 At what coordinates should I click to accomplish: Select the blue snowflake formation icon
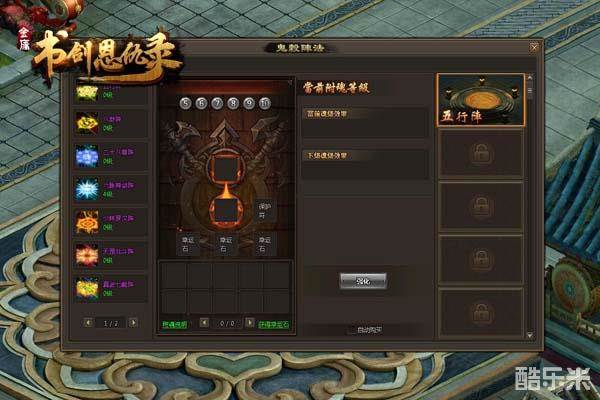point(86,189)
